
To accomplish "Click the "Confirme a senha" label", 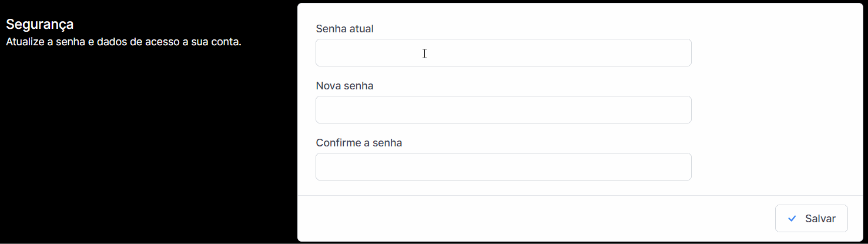I will click(x=358, y=143).
